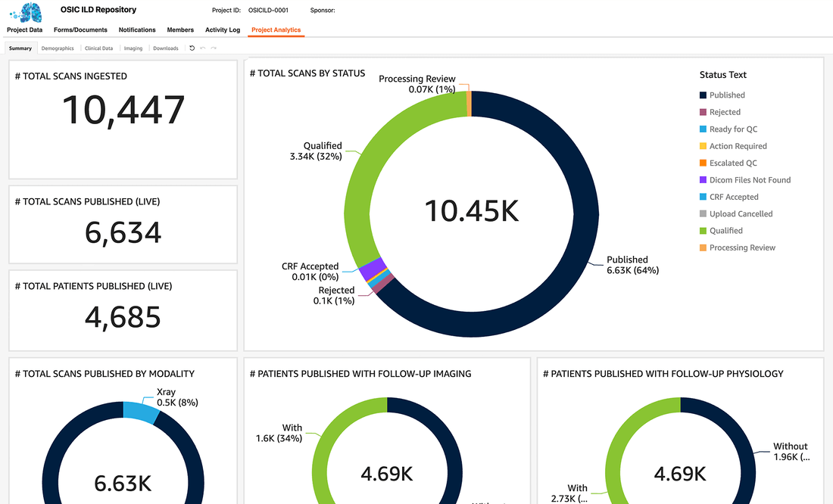Click the undo arrow icon

click(203, 48)
